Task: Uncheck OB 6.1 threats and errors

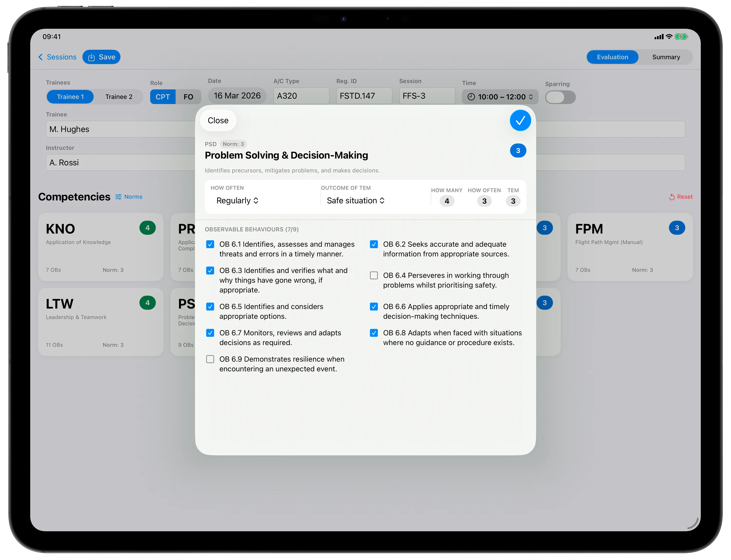Action: point(210,244)
